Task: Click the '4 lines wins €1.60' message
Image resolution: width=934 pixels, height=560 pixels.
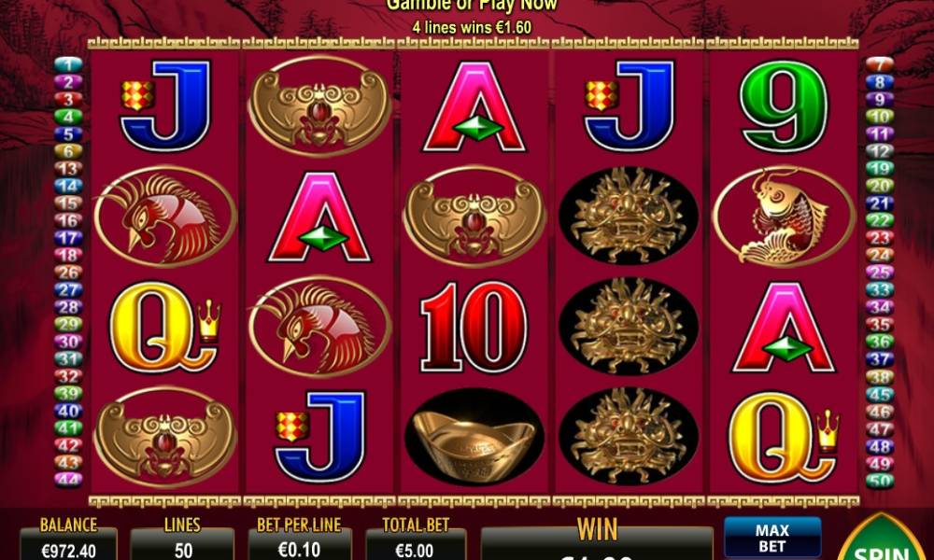Action: (x=472, y=27)
